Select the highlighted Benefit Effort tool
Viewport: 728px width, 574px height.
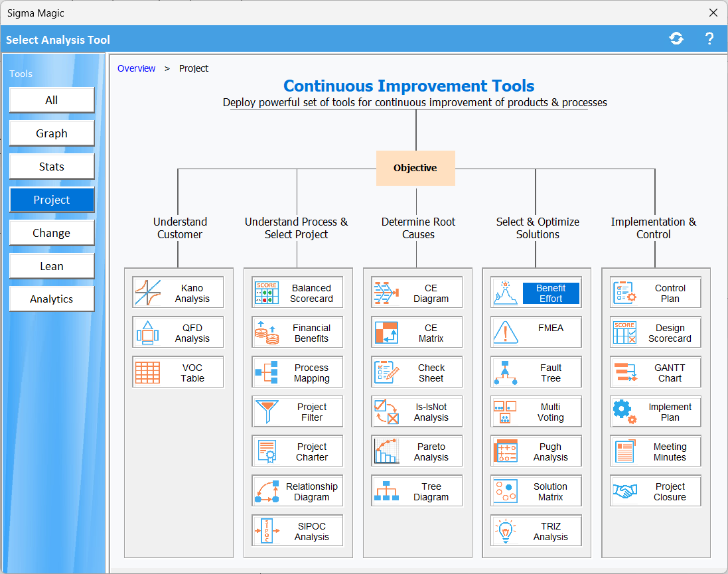coord(551,293)
